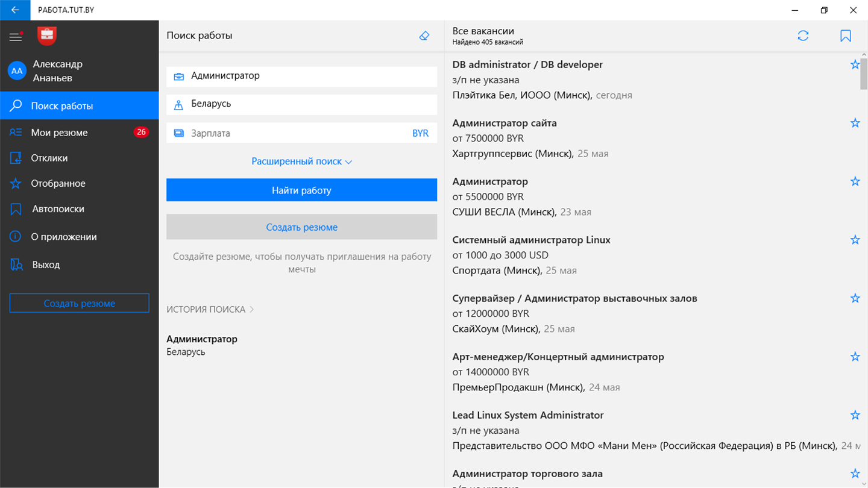Image resolution: width=868 pixels, height=488 pixels.
Task: Favorite the Системный администратор Linux vacancy
Action: coord(855,240)
